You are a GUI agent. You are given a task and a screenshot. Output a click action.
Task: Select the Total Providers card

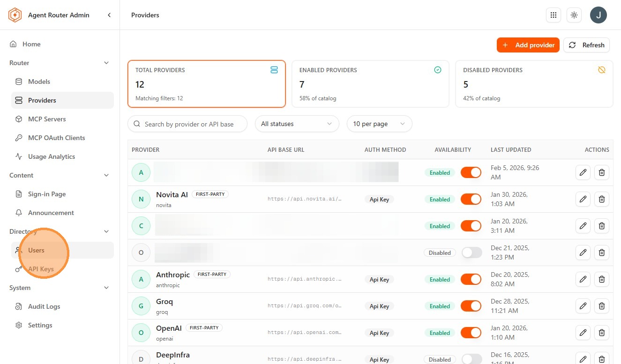(207, 84)
